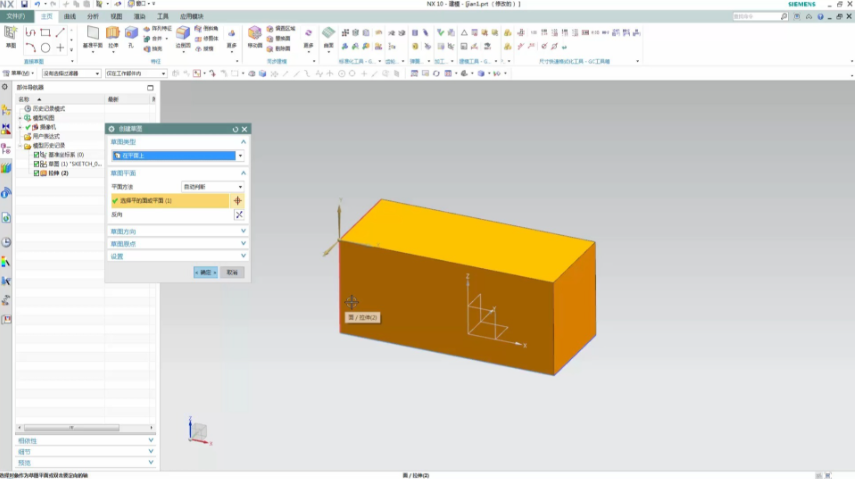
Task: Click the Save icon in title bar
Action: click(24, 4)
